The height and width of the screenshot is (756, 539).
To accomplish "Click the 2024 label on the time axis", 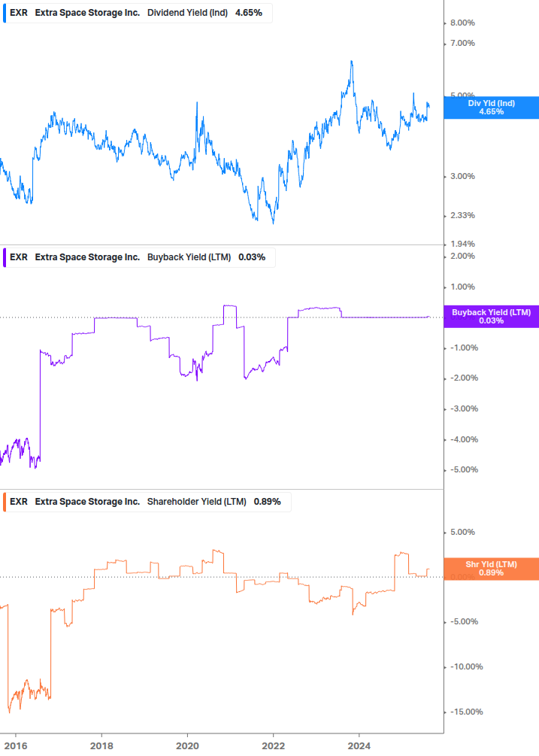I will click(x=359, y=746).
